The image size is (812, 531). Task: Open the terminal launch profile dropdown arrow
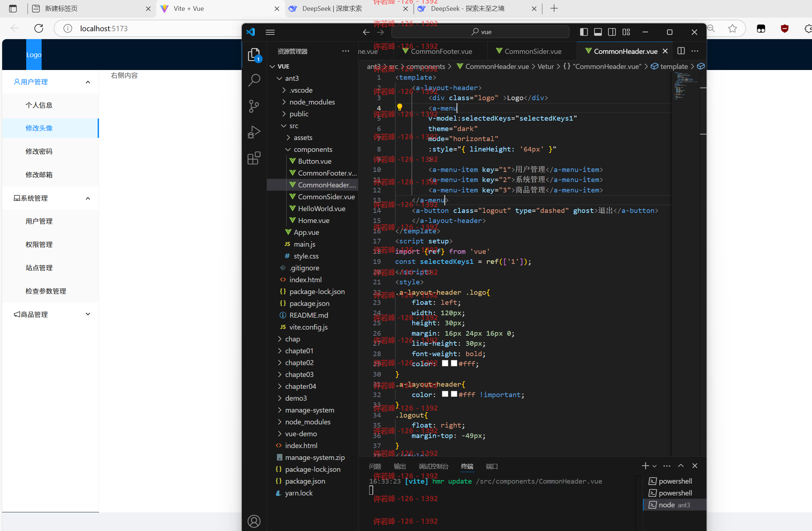tap(654, 466)
